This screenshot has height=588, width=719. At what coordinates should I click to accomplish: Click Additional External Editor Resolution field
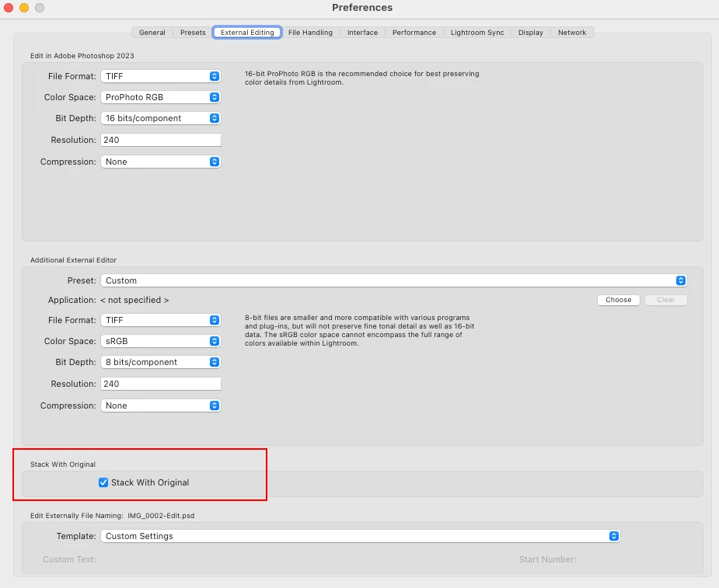click(160, 384)
